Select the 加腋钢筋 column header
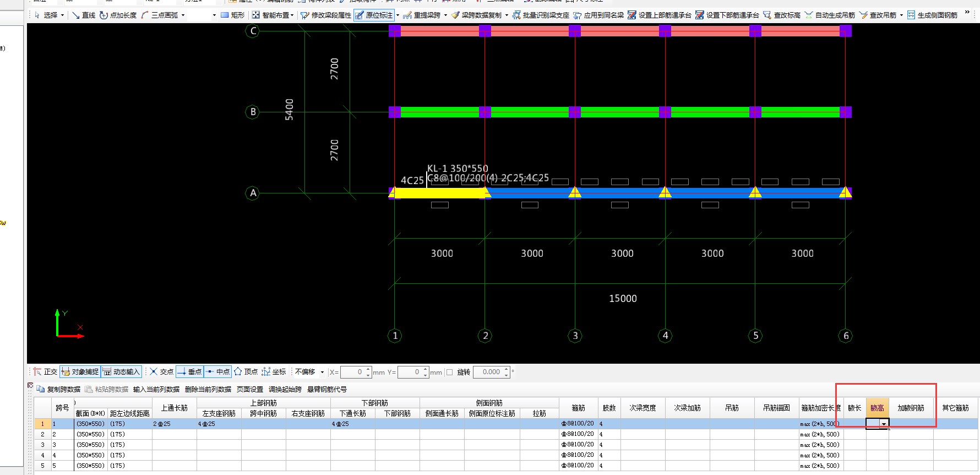This screenshot has width=980, height=475. tap(911, 408)
